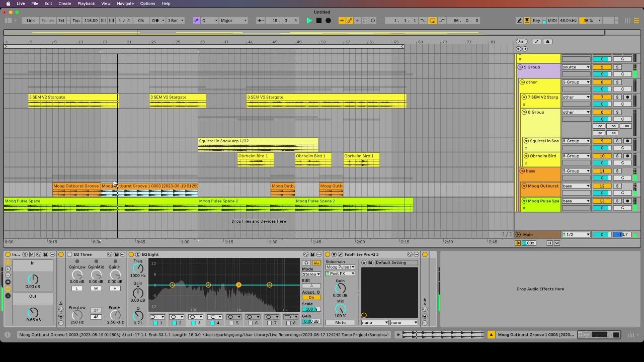This screenshot has width=644, height=362.
Task: Open the Squirrel in Snow output routing dropdown
Action: (x=576, y=141)
